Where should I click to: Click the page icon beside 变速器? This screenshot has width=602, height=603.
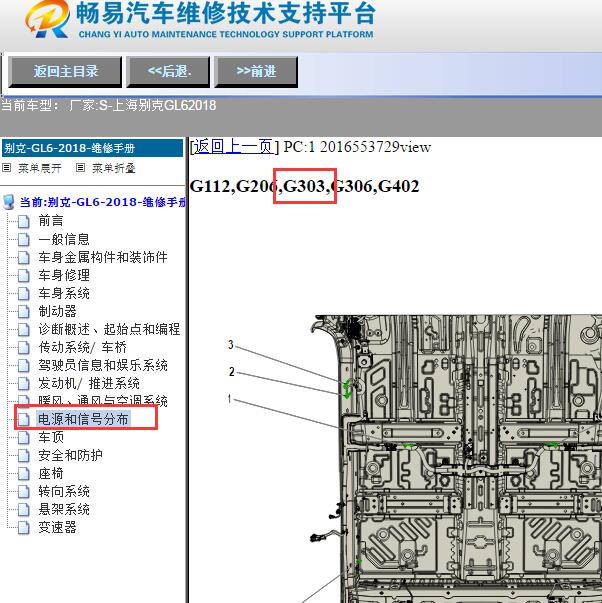click(24, 528)
